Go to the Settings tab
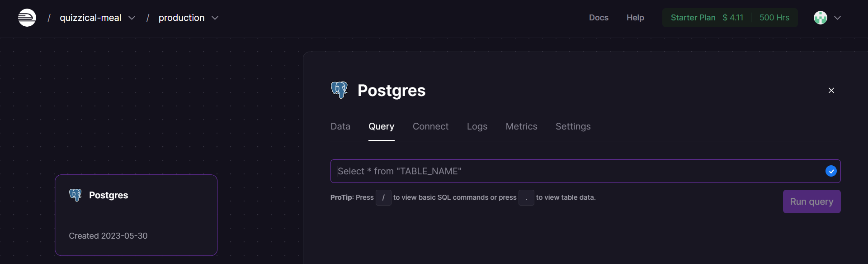868x264 pixels. 573,126
